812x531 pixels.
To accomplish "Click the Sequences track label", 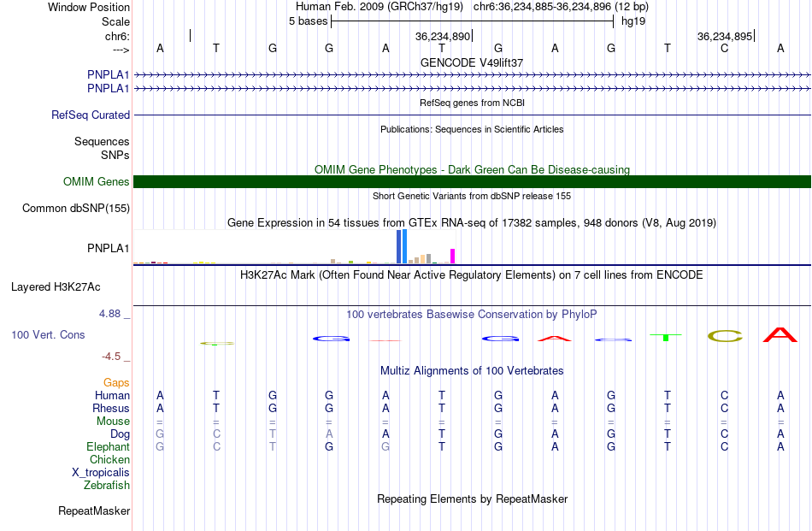I will [x=102, y=141].
